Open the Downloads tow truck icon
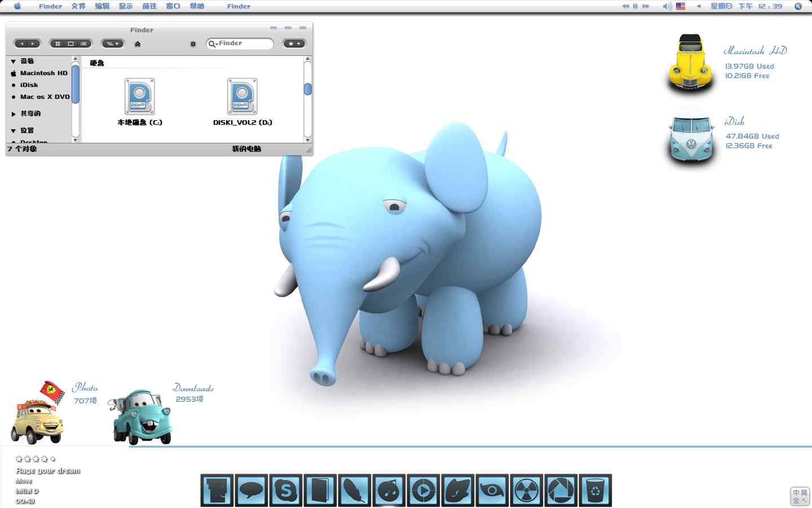 (141, 417)
